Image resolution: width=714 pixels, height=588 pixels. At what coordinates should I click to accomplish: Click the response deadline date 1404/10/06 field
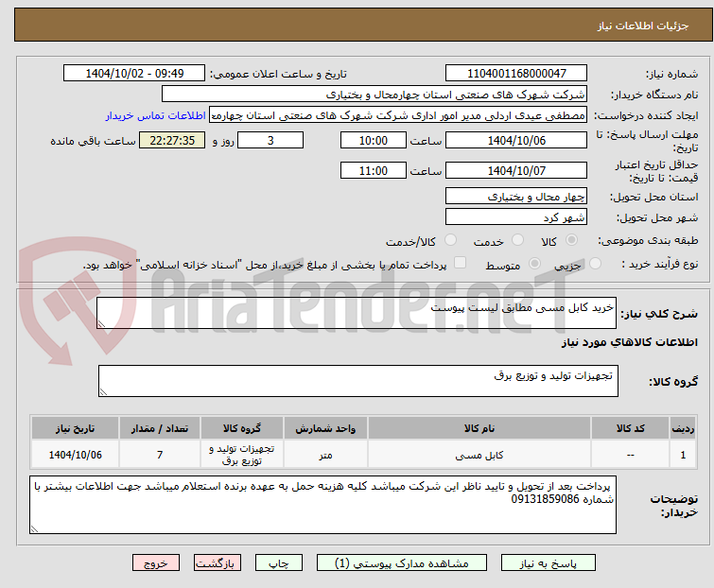click(516, 140)
